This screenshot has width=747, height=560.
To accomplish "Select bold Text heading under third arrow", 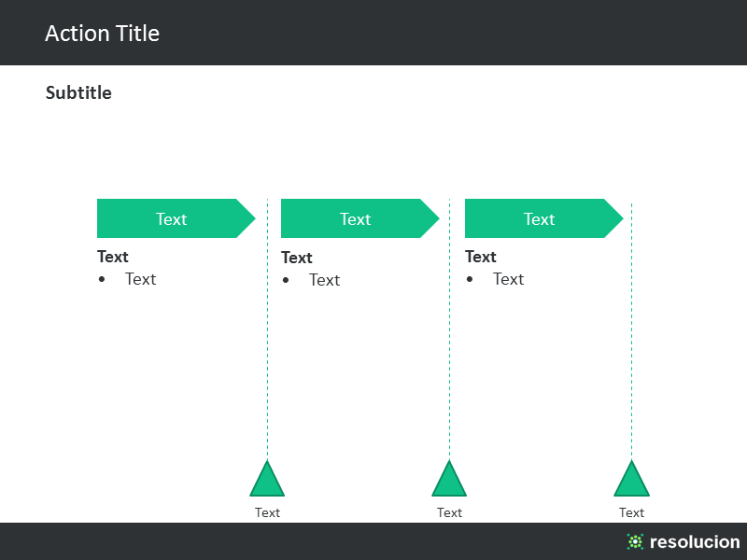I will [481, 257].
